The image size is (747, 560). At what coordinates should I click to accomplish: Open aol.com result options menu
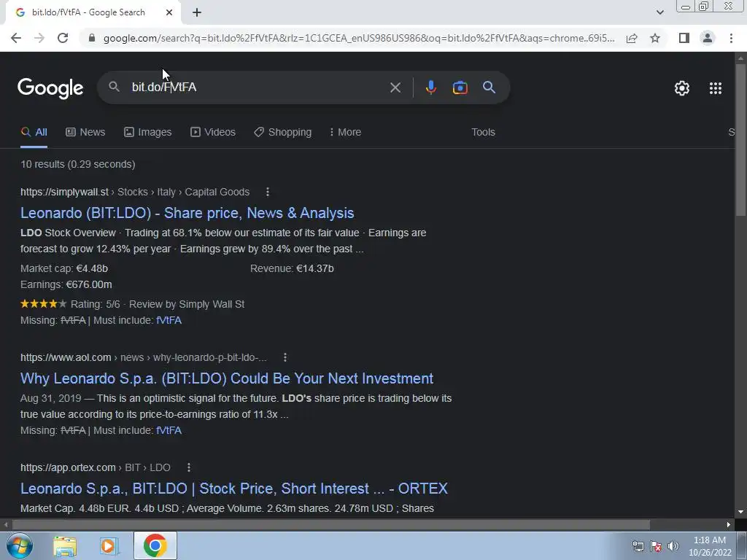coord(285,357)
